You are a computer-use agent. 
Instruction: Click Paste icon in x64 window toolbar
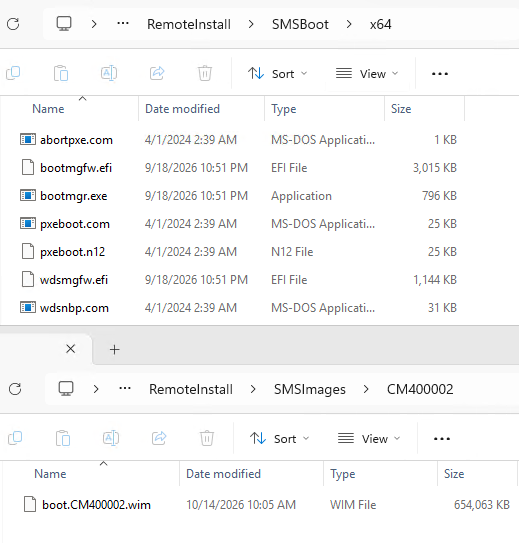pyautogui.click(x=61, y=73)
